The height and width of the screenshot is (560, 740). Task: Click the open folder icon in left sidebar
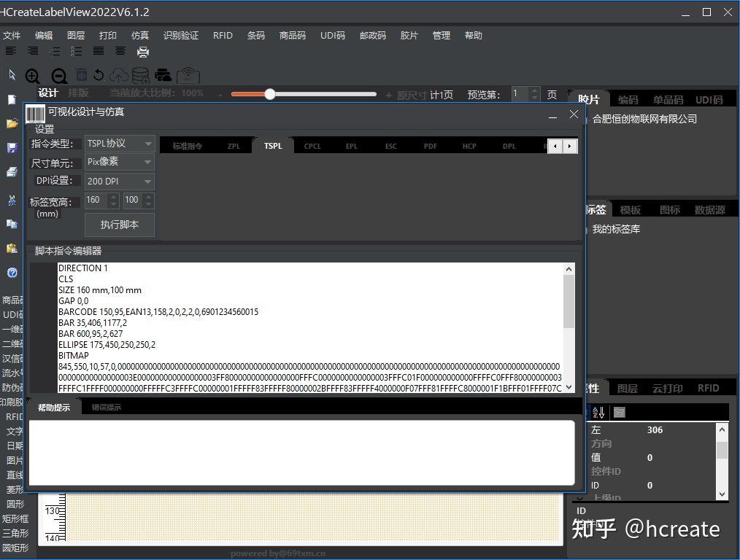tap(12, 123)
